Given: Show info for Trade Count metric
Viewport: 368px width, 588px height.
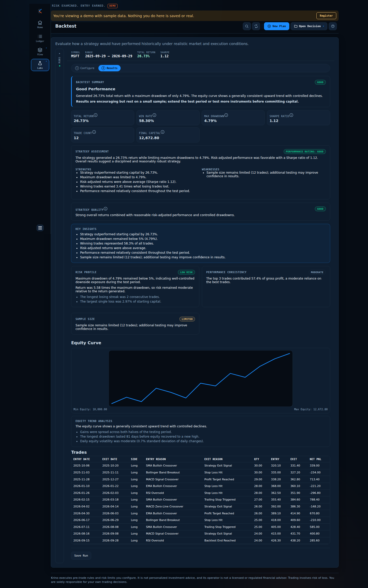Looking at the screenshot, I should (94, 132).
